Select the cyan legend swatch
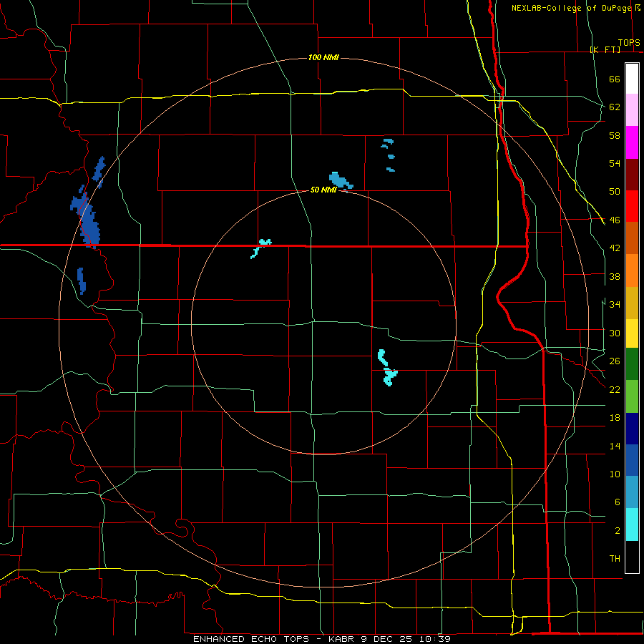Viewport: 644px width, 644px height. [632, 525]
